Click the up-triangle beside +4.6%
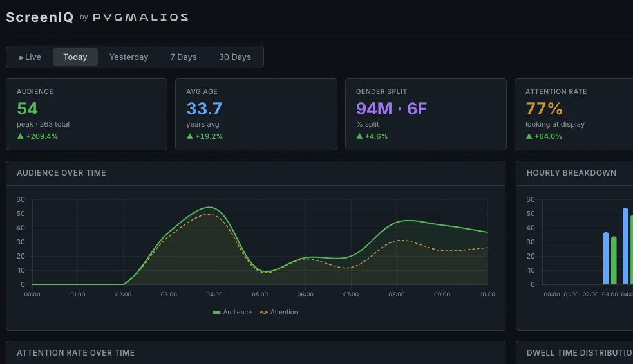The height and width of the screenshot is (364, 633). [359, 136]
